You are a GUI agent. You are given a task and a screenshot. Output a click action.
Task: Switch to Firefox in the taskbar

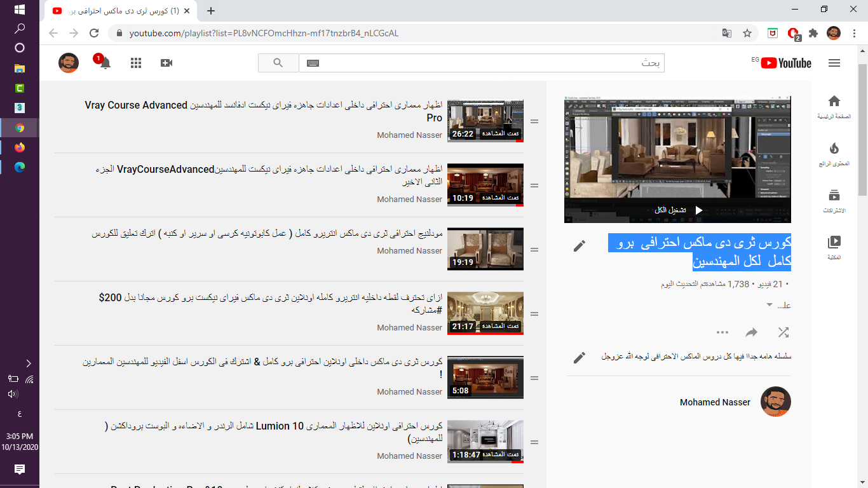(19, 147)
